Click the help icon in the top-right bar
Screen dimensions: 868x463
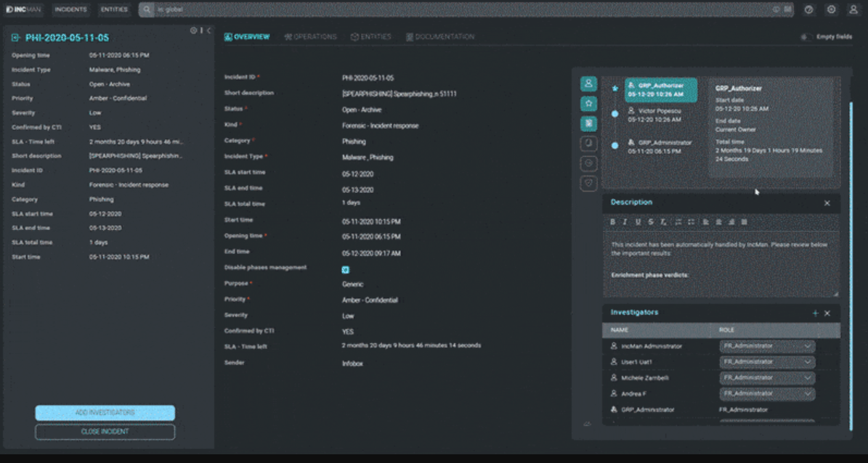[808, 9]
